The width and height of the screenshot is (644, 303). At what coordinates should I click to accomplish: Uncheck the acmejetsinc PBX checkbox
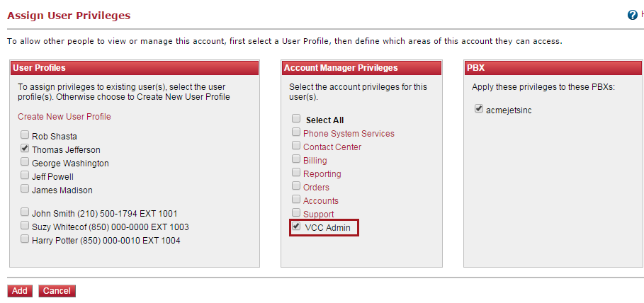[479, 109]
